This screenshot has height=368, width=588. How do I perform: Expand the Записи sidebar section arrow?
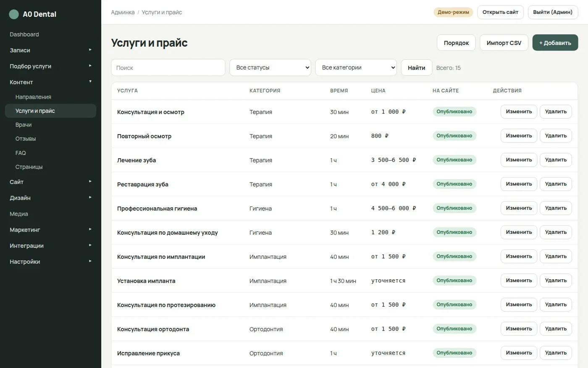coord(90,50)
